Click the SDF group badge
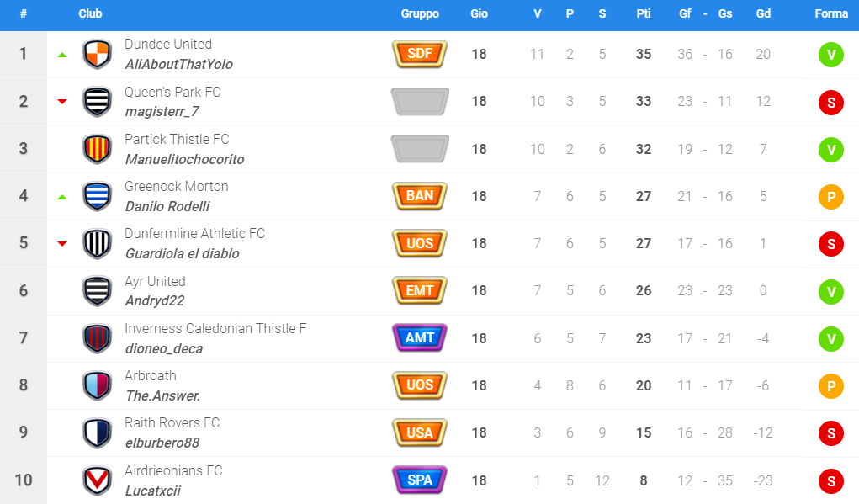Viewport: 859px width, 504px height. pos(420,55)
